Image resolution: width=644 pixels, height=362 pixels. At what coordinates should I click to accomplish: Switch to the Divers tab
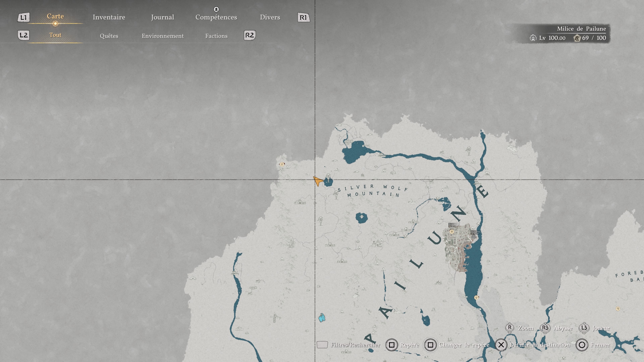tap(270, 17)
